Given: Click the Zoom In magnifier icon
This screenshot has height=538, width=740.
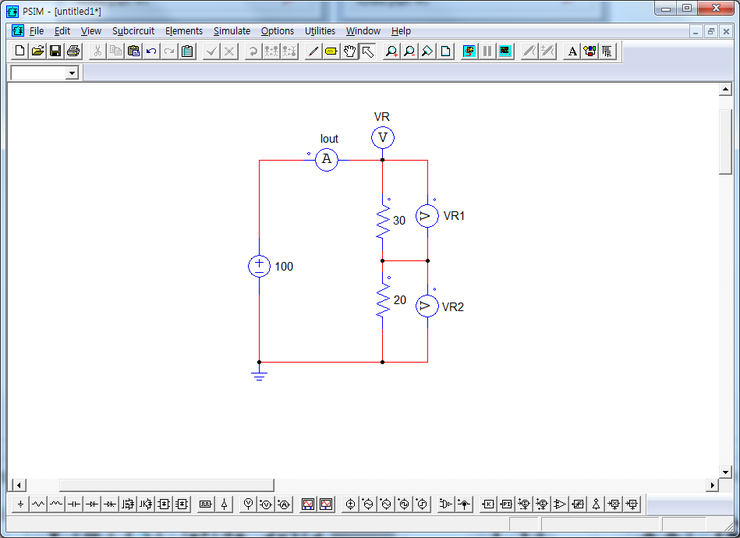Looking at the screenshot, I should (x=391, y=51).
